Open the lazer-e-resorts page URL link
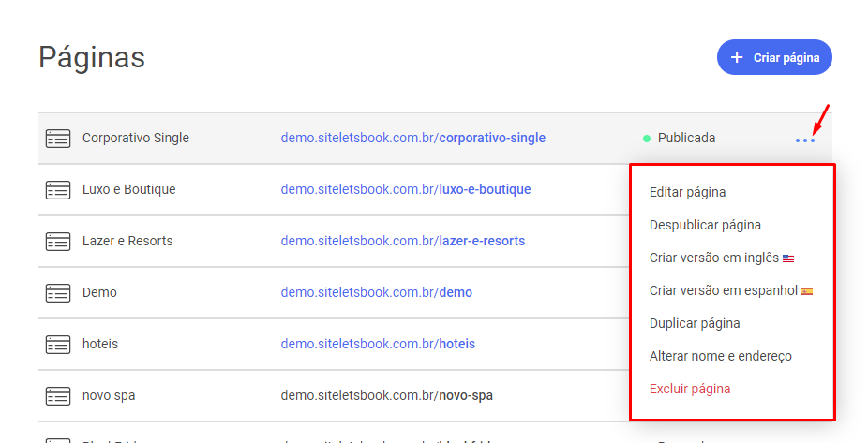 [402, 241]
